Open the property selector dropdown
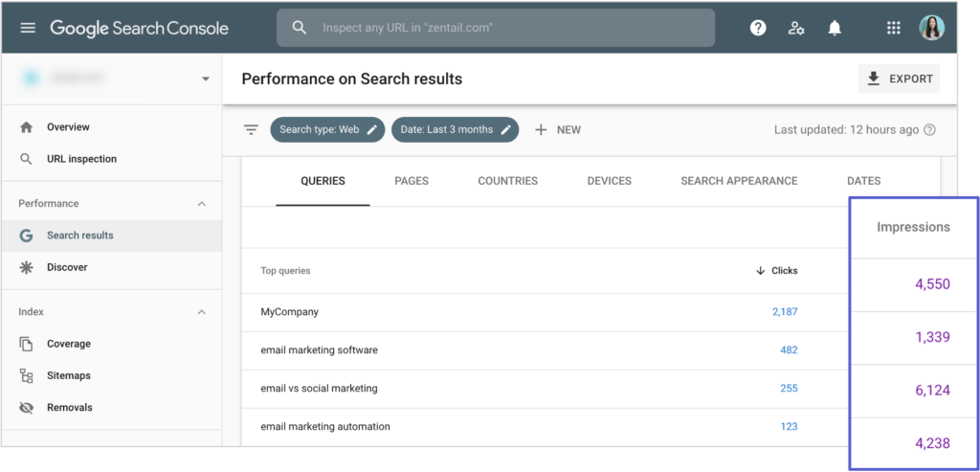980x472 pixels. coord(206,79)
